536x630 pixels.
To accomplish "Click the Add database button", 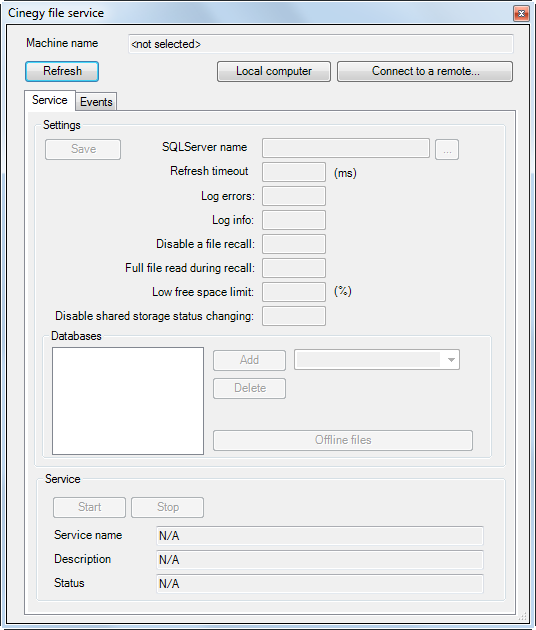I will [x=250, y=360].
